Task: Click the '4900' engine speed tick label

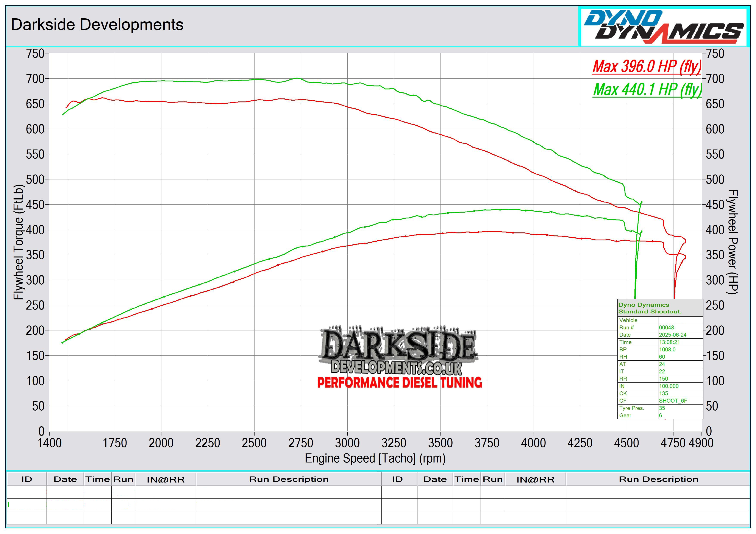Action: point(701,443)
